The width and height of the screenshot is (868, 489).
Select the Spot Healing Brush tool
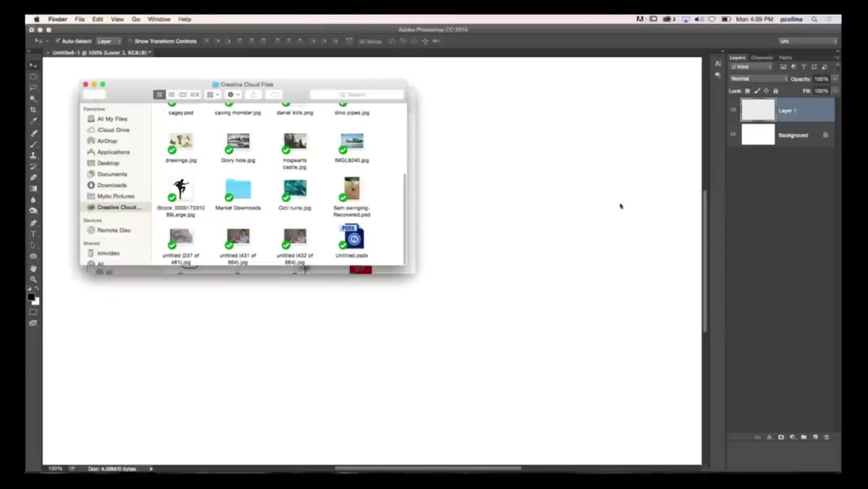[33, 133]
